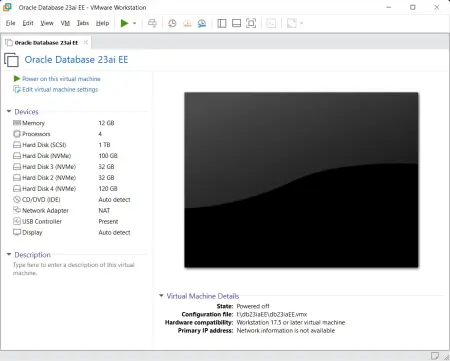Click the Hard Disk 3 (NVMe) icon

coord(17,167)
